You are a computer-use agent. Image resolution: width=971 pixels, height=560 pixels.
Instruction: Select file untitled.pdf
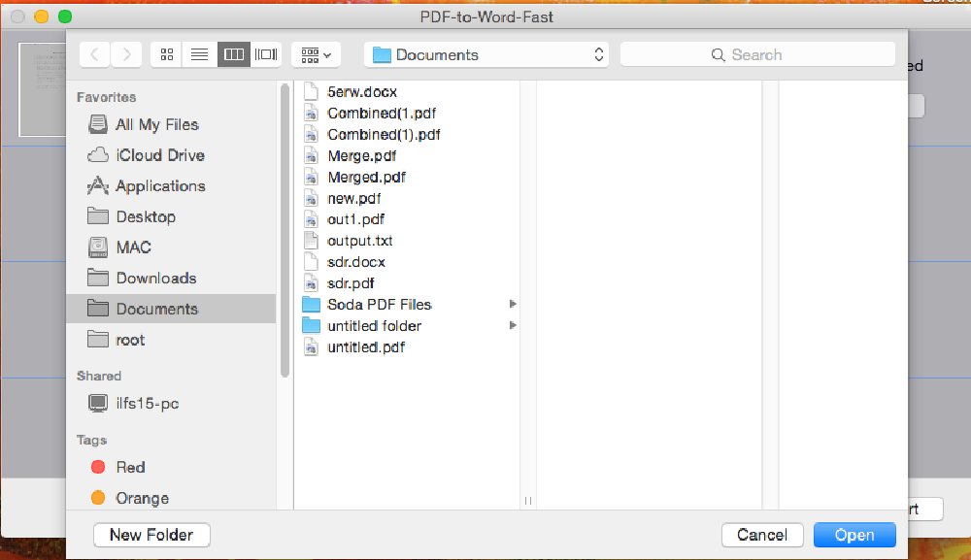pos(409,347)
